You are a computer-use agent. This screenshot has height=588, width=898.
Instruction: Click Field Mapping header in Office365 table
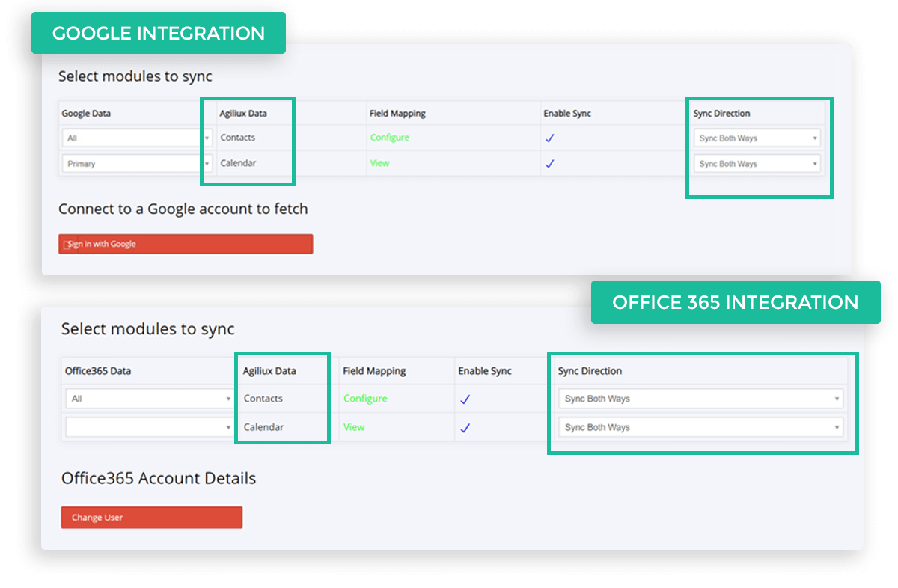(x=374, y=371)
